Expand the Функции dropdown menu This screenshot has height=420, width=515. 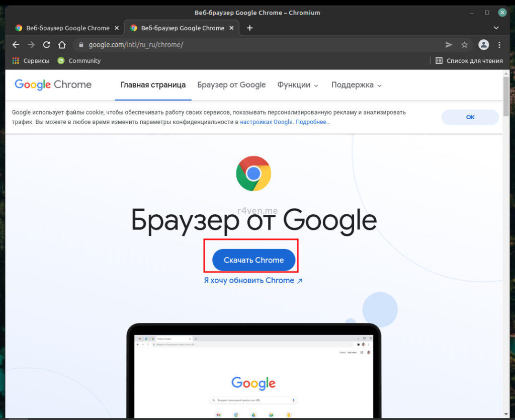click(x=298, y=85)
